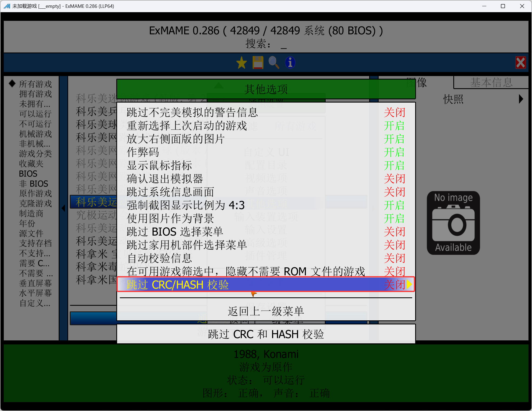Click 返回上一级菜单 to go back
Image resolution: width=532 pixels, height=411 pixels.
(265, 311)
